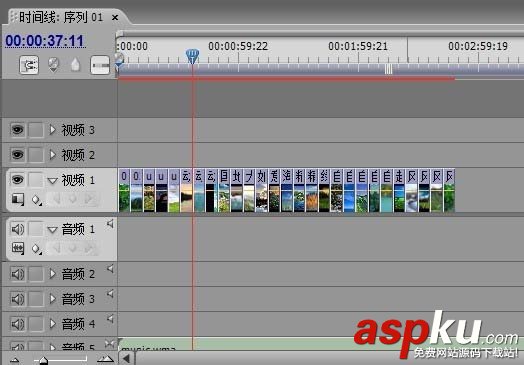
Task: Select first clip in 视频 1 track
Action: pos(124,190)
